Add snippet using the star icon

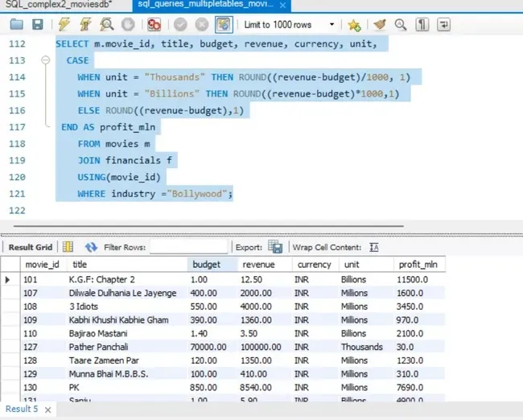(x=353, y=25)
